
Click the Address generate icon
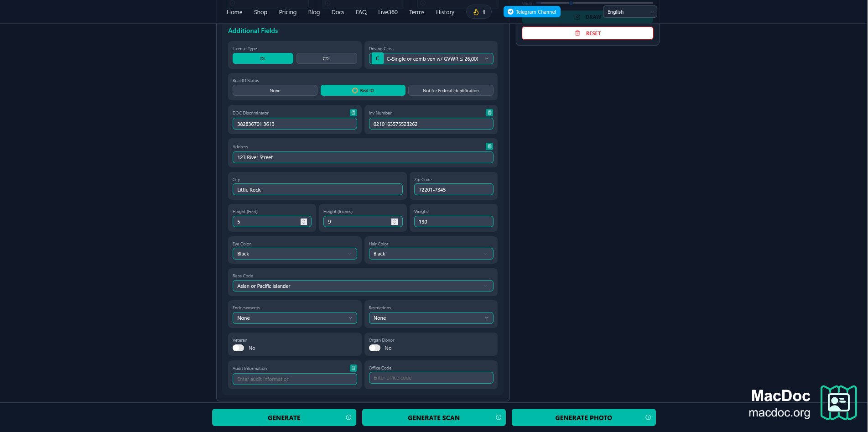[x=489, y=146]
